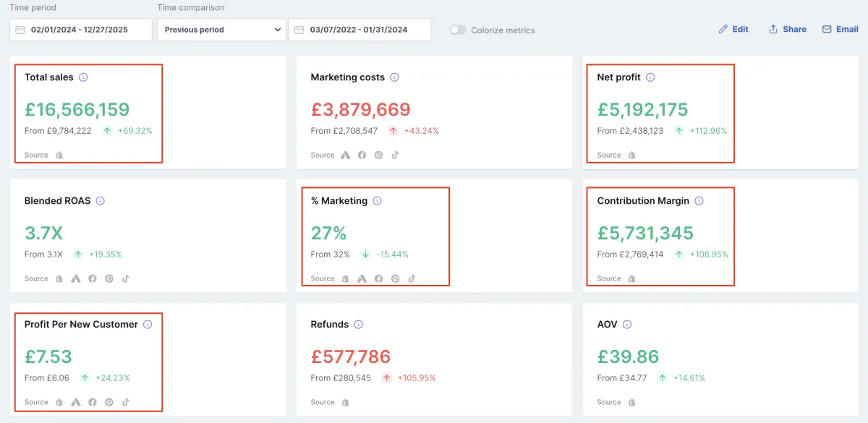Enable the Colorize metrics toggle
868x423 pixels.
pyautogui.click(x=458, y=30)
